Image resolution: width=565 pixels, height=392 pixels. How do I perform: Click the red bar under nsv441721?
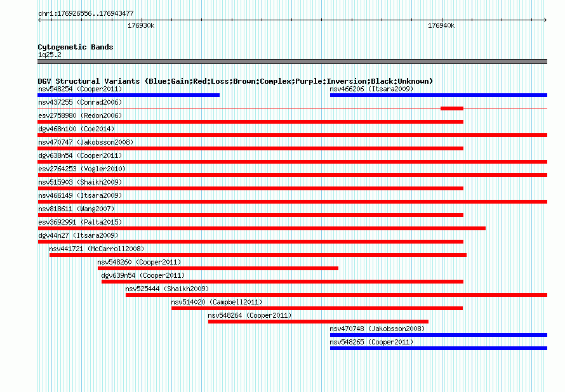tap(258, 255)
